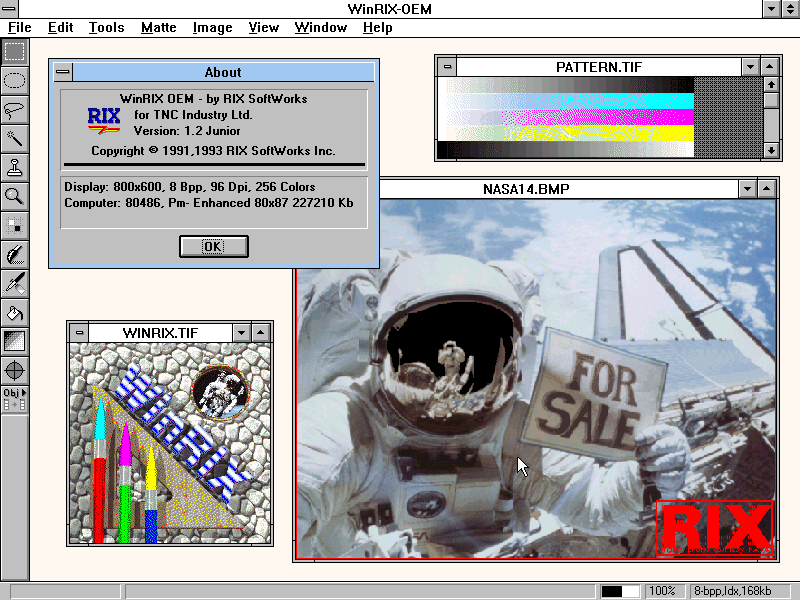Viewport: 800px width, 600px height.
Task: Minimize the PATTERN.TIF window
Action: [750, 67]
